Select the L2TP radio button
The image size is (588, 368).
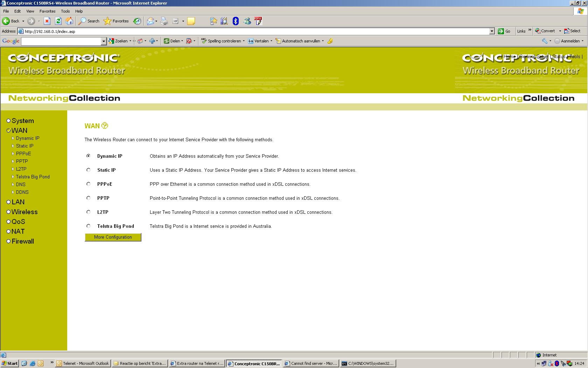pos(89,212)
